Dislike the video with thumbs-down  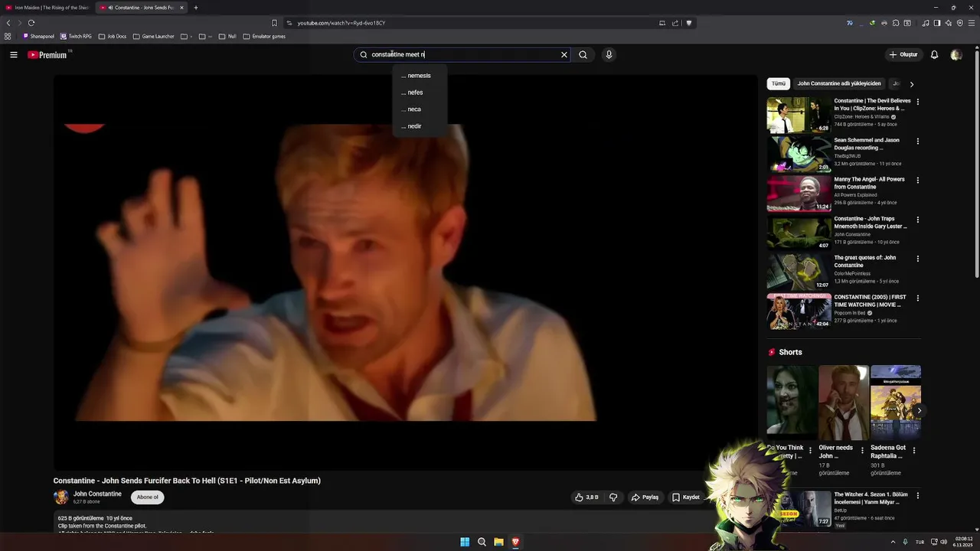point(613,497)
